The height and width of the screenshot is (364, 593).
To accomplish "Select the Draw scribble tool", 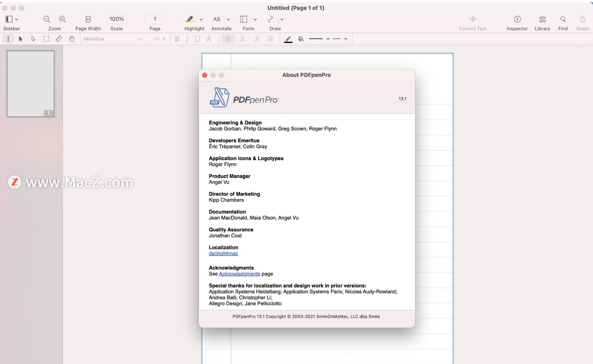I will click(x=270, y=19).
